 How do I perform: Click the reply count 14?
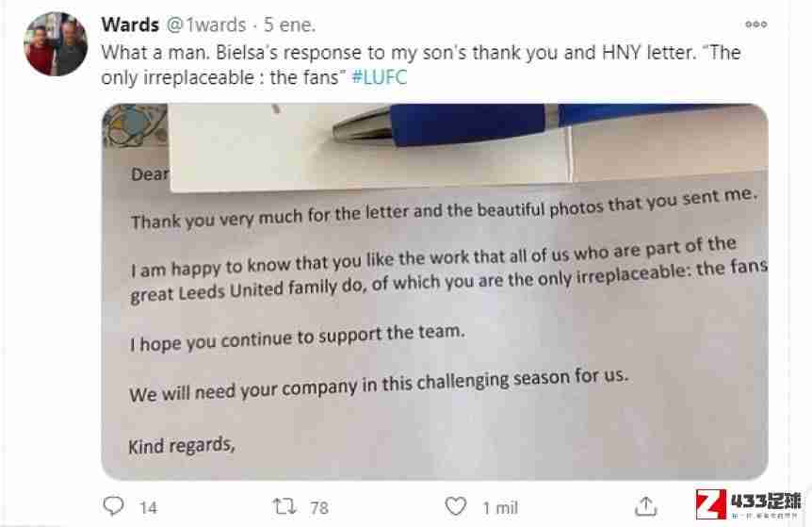pos(148,508)
